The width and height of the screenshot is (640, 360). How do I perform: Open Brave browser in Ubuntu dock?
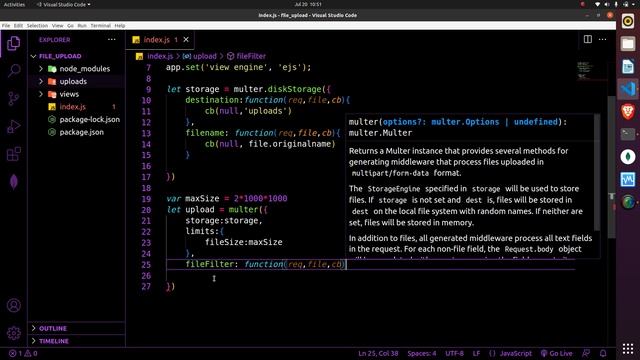tap(628, 111)
